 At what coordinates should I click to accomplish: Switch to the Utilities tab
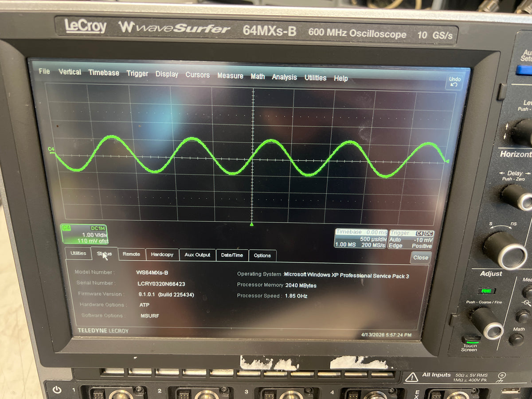pyautogui.click(x=78, y=253)
